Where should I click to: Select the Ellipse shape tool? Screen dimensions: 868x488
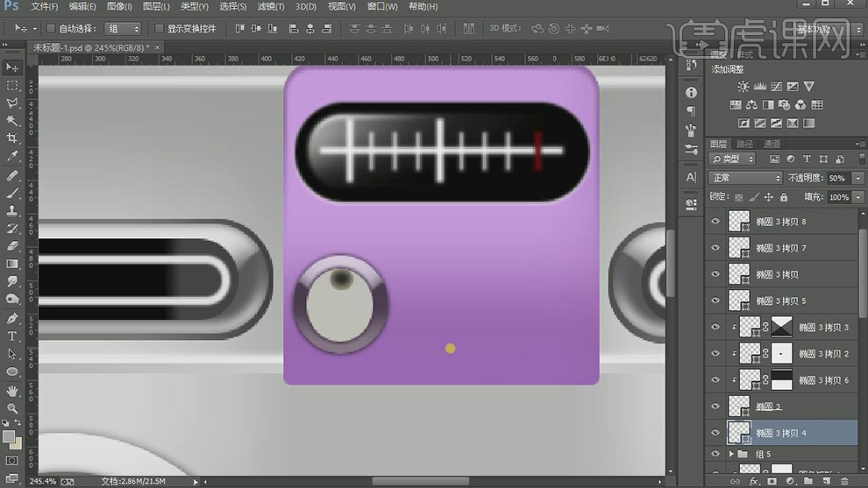tap(11, 371)
